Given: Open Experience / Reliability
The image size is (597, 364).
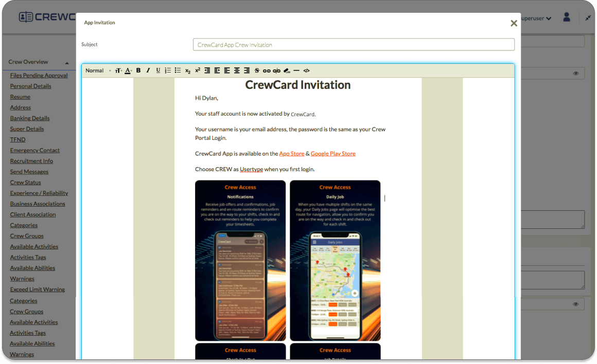Looking at the screenshot, I should pyautogui.click(x=39, y=193).
